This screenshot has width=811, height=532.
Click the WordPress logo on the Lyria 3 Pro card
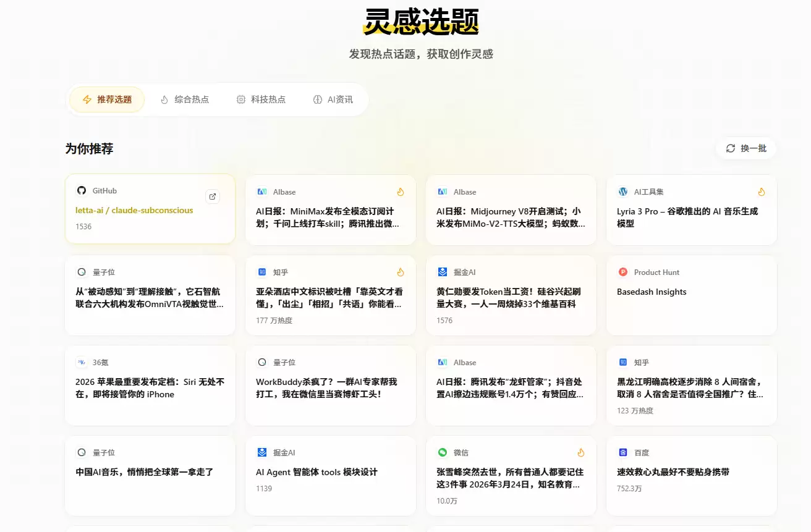click(623, 192)
